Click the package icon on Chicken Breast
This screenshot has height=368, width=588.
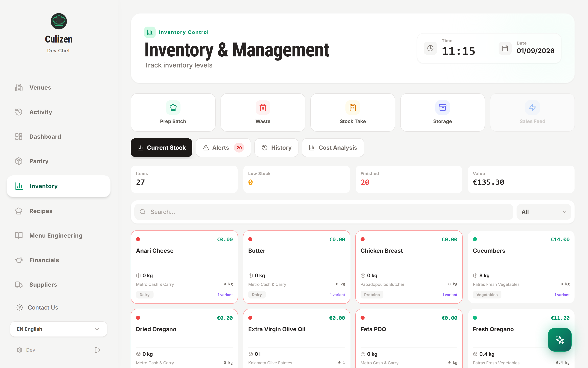click(363, 276)
